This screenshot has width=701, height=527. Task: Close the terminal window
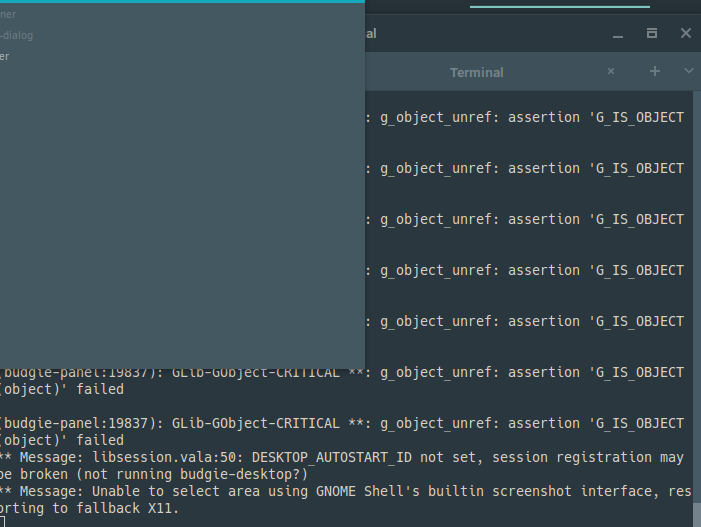click(686, 33)
